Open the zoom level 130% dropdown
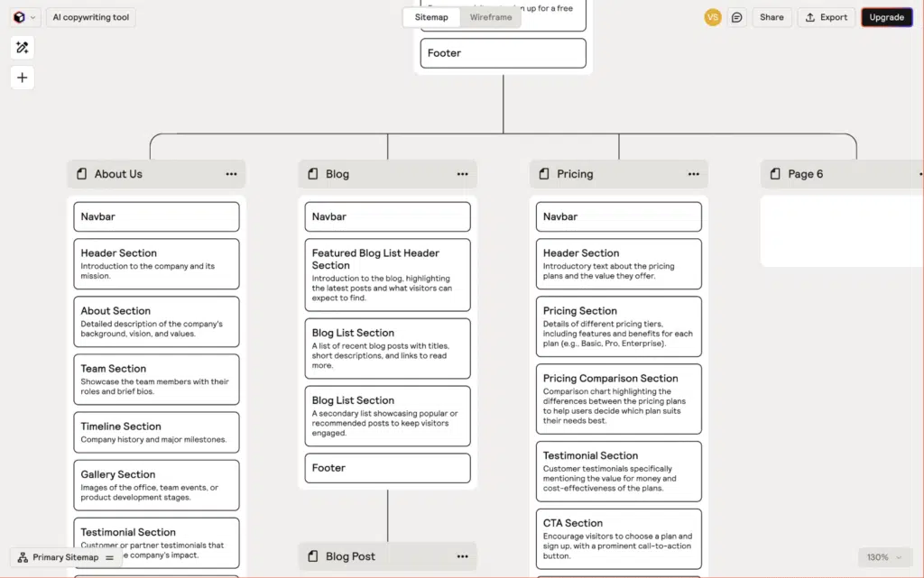This screenshot has height=578, width=924. pos(884,557)
